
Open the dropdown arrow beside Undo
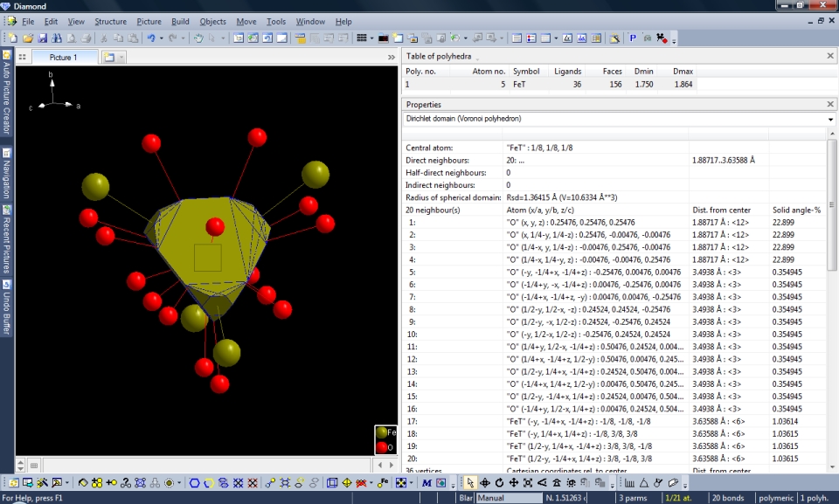click(x=162, y=38)
